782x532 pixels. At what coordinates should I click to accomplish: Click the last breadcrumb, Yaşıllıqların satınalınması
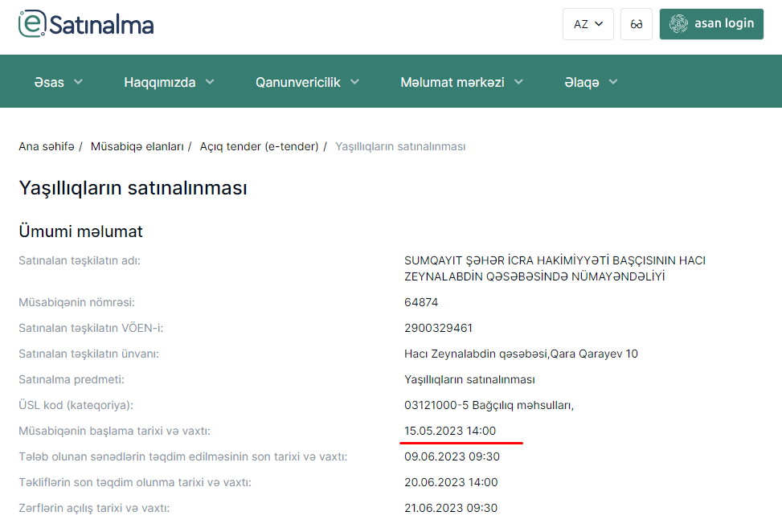click(x=400, y=146)
